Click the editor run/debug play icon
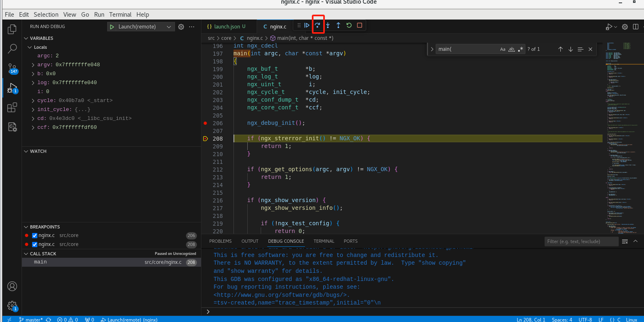Viewport: 644px width, 322px height. [x=609, y=27]
